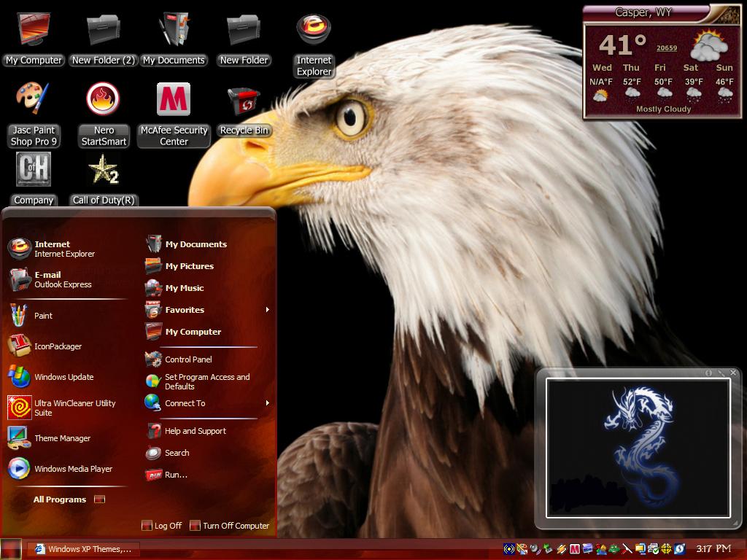Viewport: 747px width, 560px height.
Task: Expand the Favorites submenu arrow
Action: coord(267,309)
